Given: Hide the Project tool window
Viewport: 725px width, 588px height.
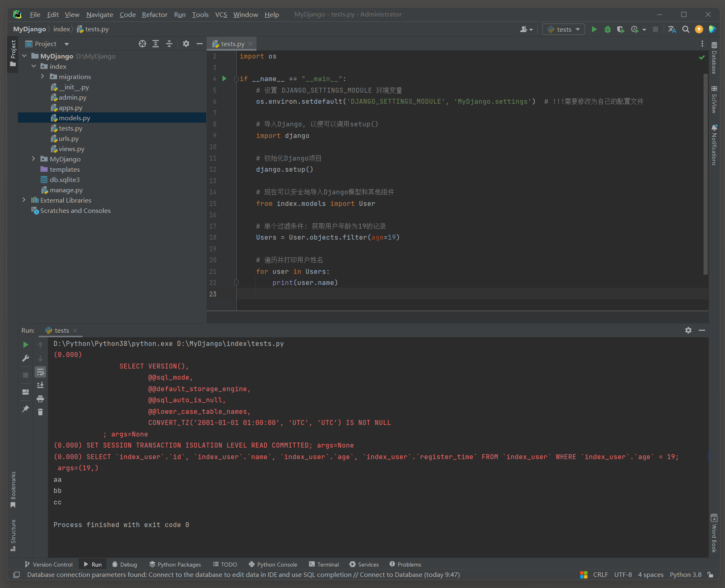Looking at the screenshot, I should click(x=200, y=44).
